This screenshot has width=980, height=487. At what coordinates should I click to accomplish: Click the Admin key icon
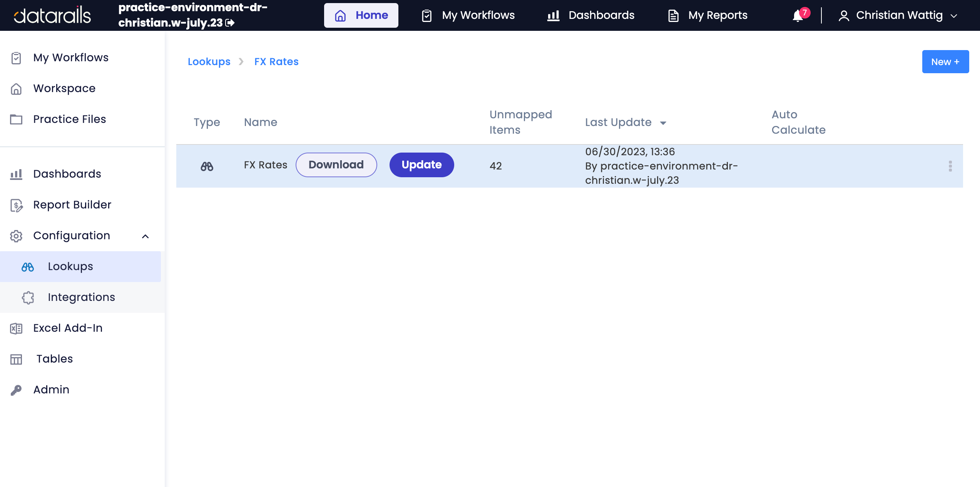[x=16, y=390]
